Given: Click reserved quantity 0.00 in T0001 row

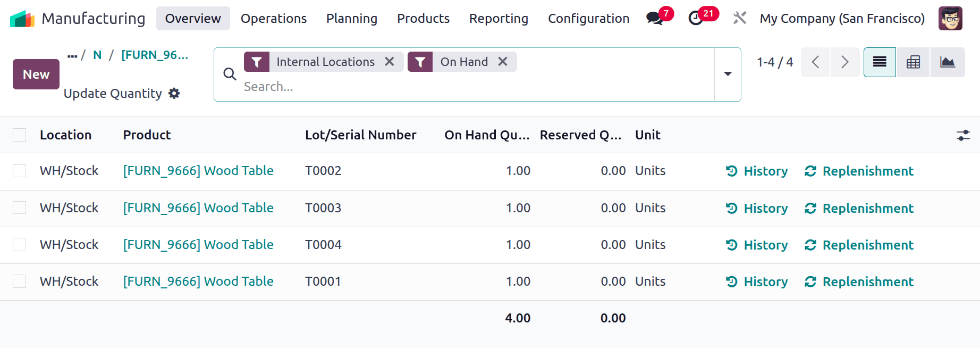Looking at the screenshot, I should (613, 281).
